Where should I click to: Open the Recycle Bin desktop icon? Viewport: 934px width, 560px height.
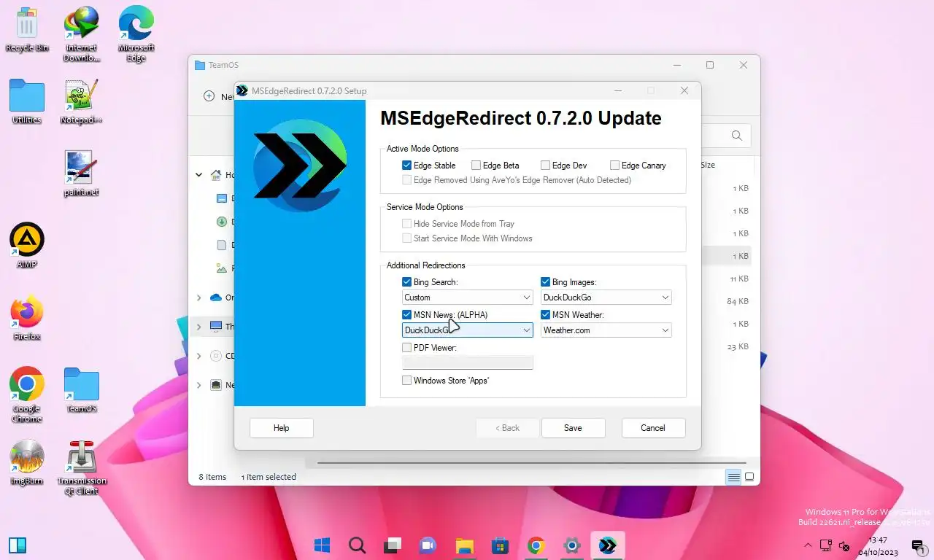27,30
